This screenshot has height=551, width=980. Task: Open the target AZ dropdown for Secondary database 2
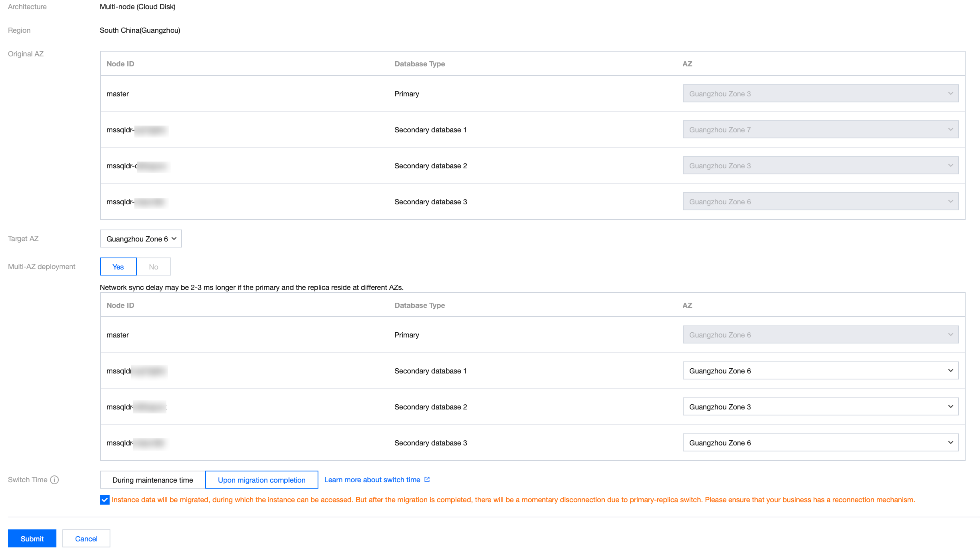(820, 407)
